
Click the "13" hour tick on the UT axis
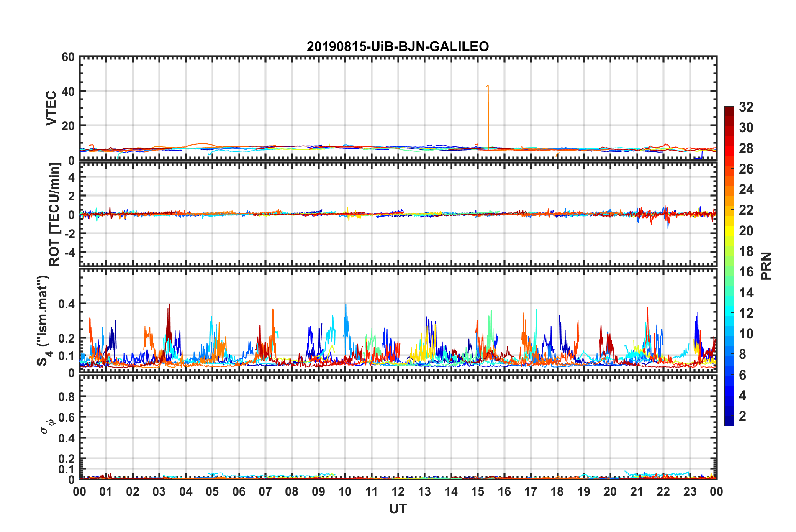(x=424, y=492)
